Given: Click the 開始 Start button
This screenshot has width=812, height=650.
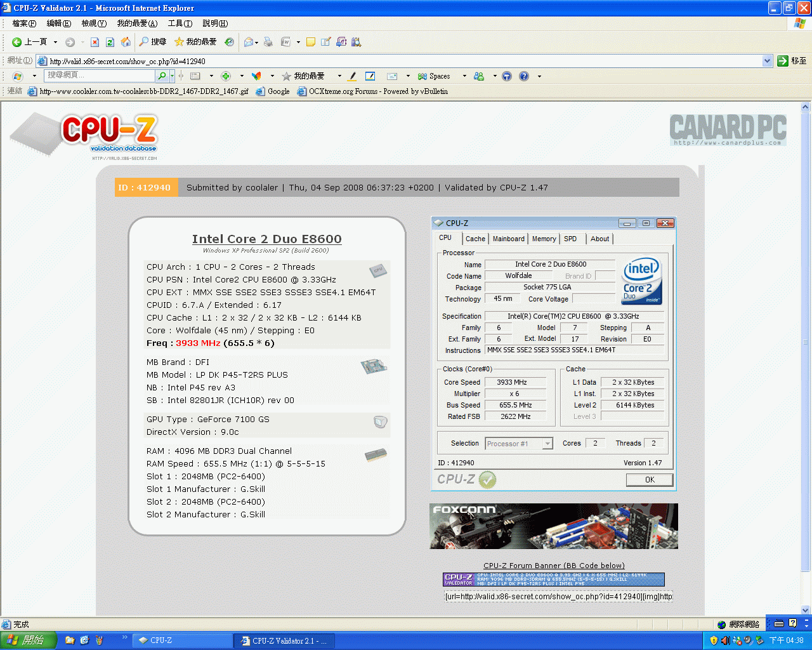Looking at the screenshot, I should click(x=29, y=640).
